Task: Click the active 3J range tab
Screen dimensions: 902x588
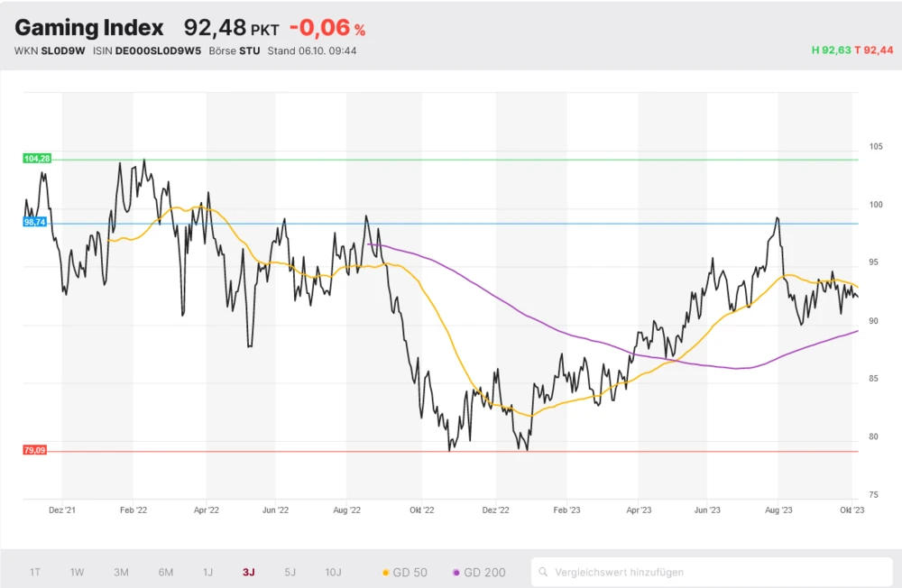Action: pos(249,572)
